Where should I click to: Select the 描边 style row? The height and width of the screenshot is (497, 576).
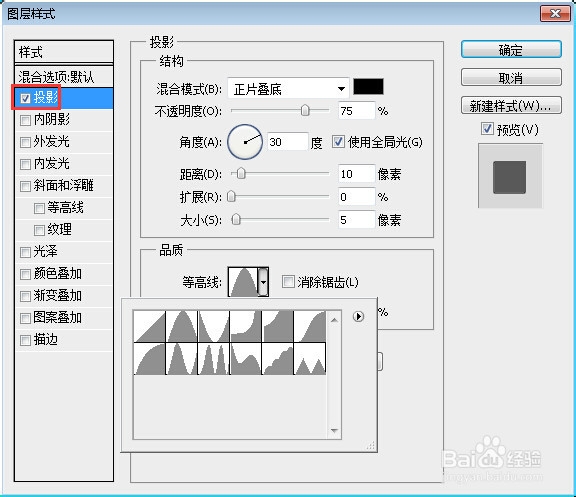pos(64,340)
